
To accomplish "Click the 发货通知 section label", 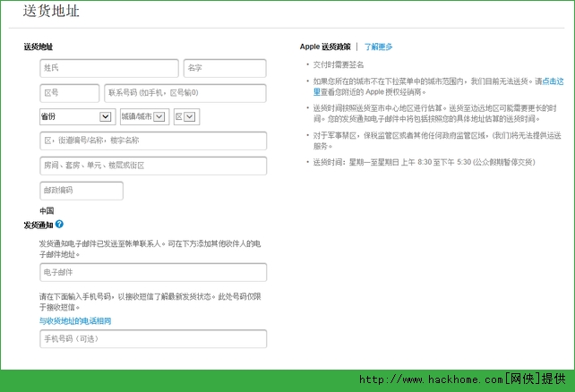I will (x=38, y=225).
